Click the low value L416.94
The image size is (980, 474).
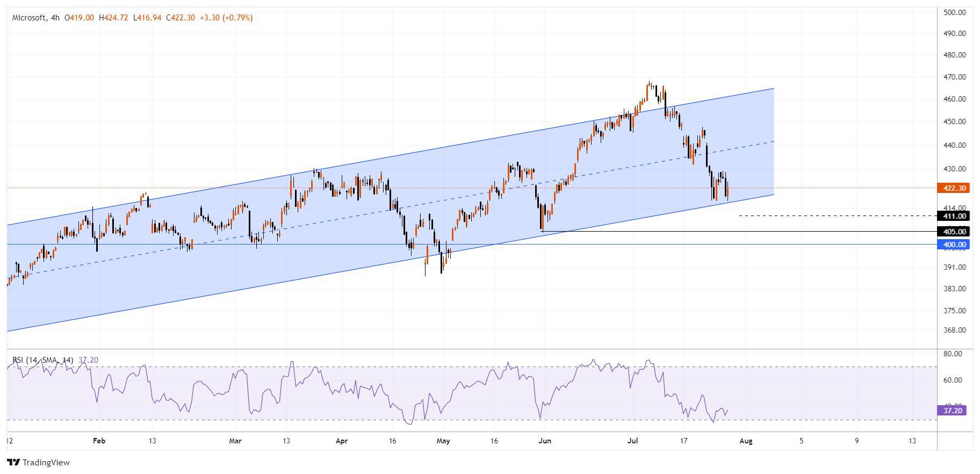[x=147, y=18]
